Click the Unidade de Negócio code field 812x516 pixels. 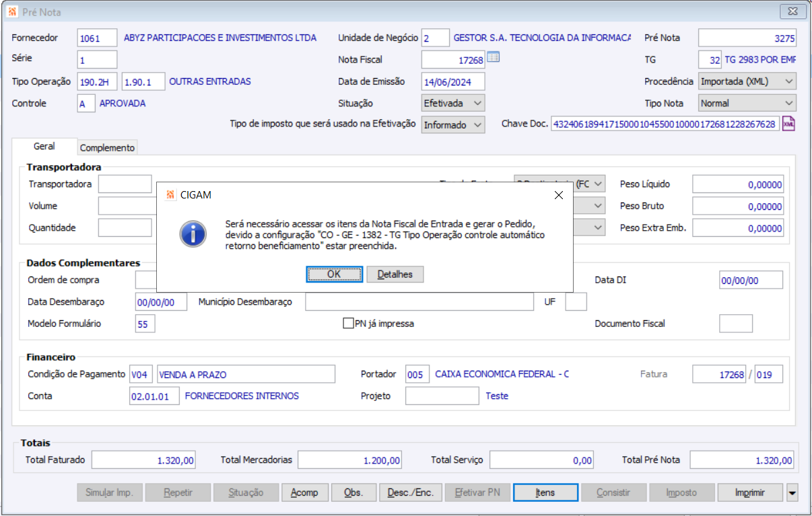tap(436, 38)
